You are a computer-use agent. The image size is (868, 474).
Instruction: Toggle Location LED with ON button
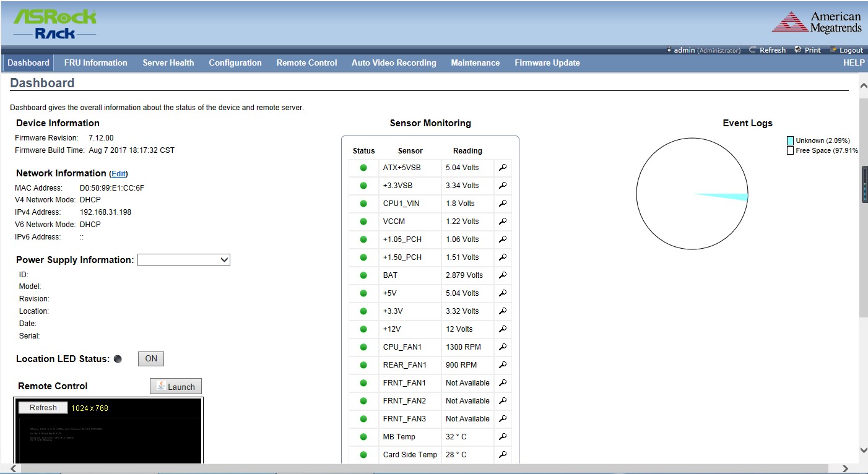point(150,359)
